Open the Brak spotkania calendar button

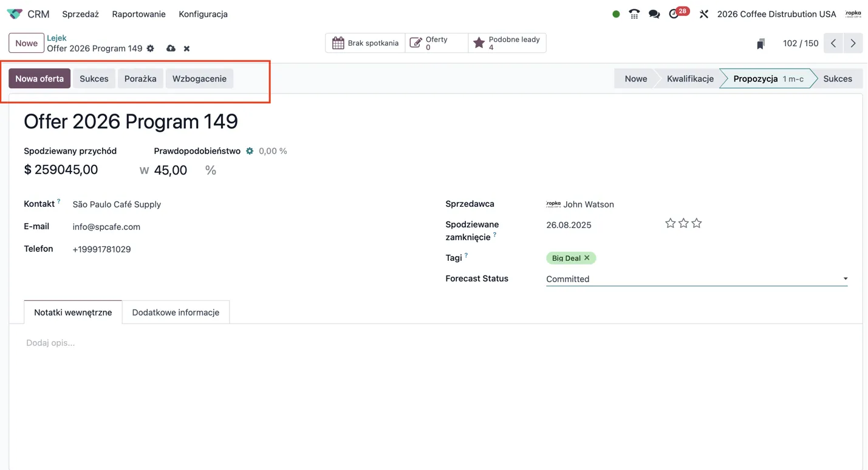pyautogui.click(x=366, y=43)
